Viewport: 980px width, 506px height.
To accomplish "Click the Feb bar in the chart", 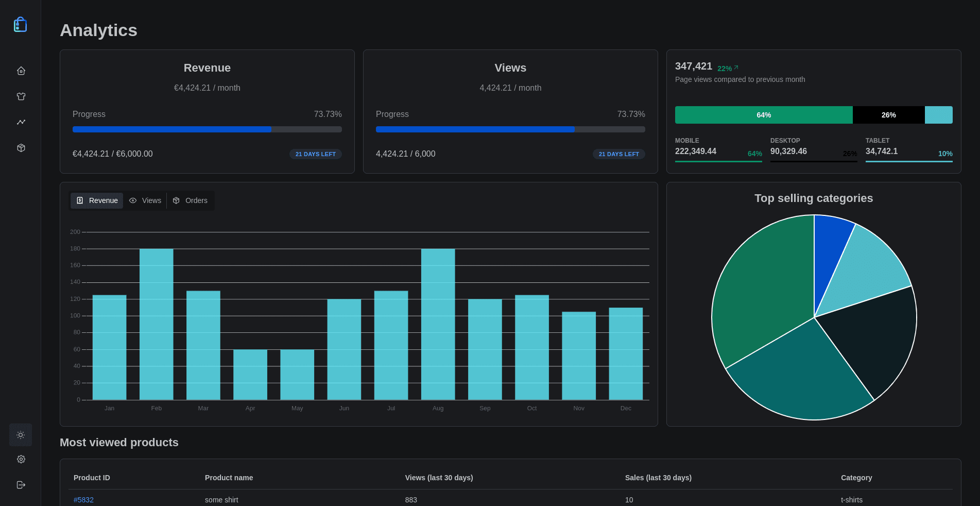I will point(157,324).
